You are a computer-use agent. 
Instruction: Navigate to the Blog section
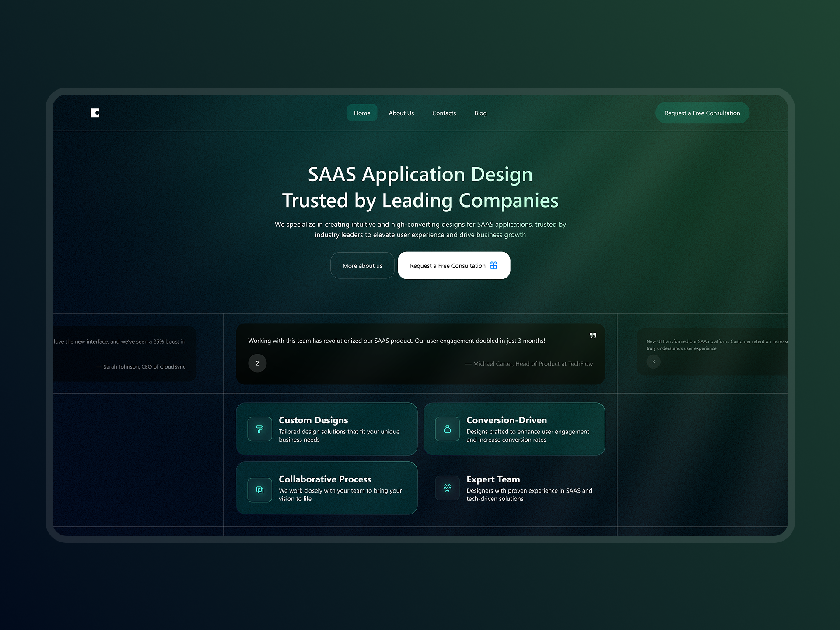[480, 113]
